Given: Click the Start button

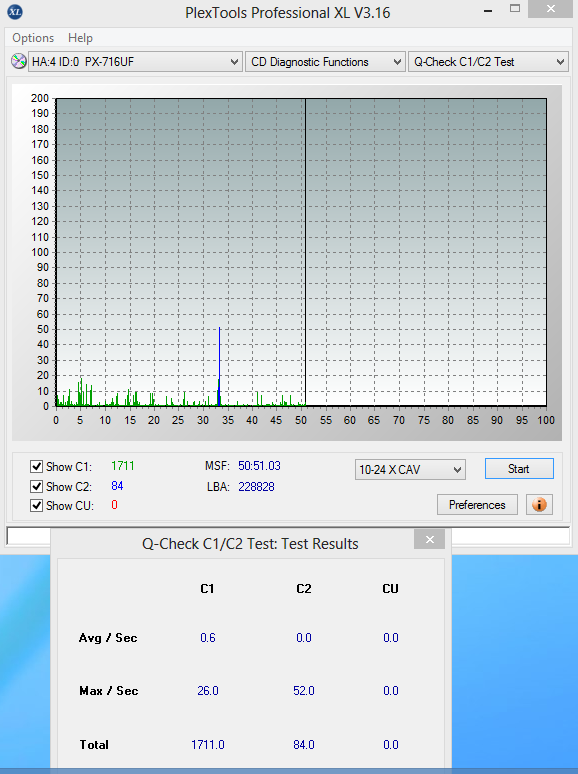Looking at the screenshot, I should (519, 468).
